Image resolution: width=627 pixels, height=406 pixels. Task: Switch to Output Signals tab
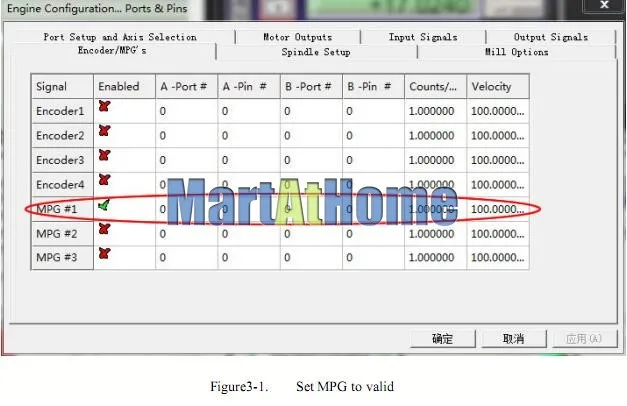click(x=551, y=37)
